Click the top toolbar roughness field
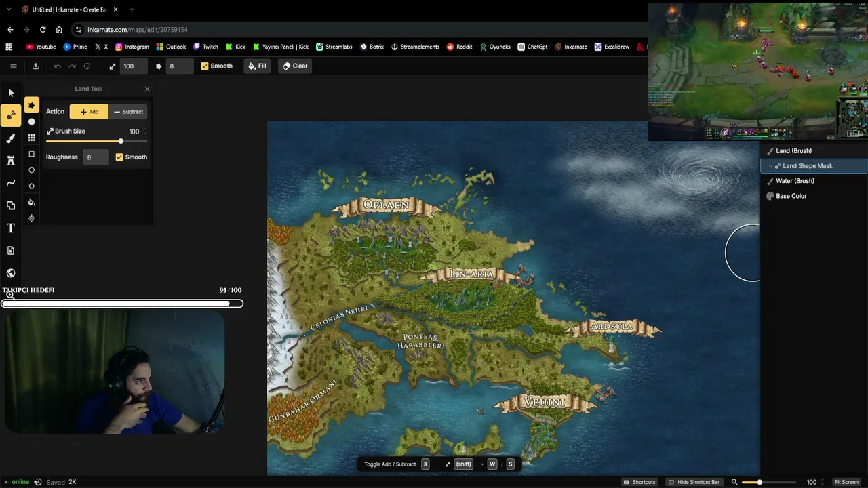 (x=180, y=66)
